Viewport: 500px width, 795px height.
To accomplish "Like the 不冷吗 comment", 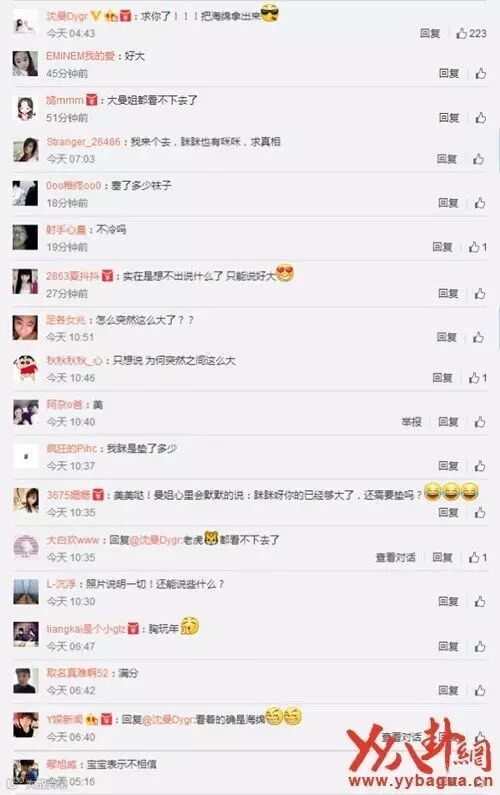I will (x=478, y=247).
